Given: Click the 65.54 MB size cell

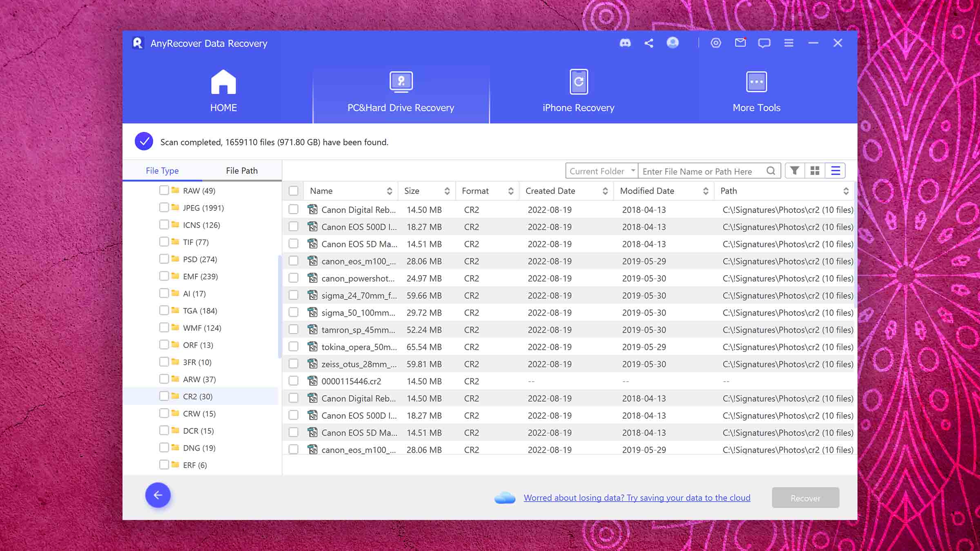Looking at the screenshot, I should (424, 347).
